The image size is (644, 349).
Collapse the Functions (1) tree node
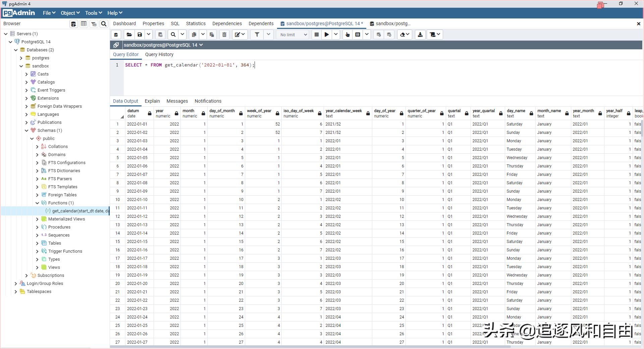tap(37, 203)
